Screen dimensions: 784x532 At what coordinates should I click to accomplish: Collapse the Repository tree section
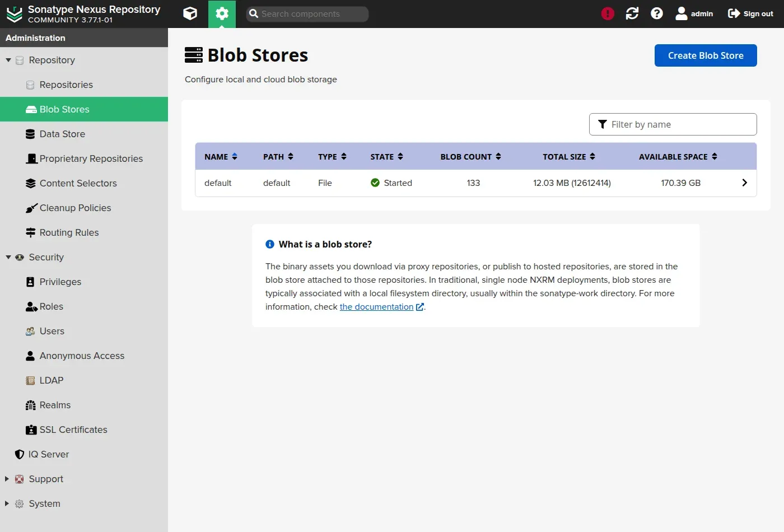coord(8,60)
